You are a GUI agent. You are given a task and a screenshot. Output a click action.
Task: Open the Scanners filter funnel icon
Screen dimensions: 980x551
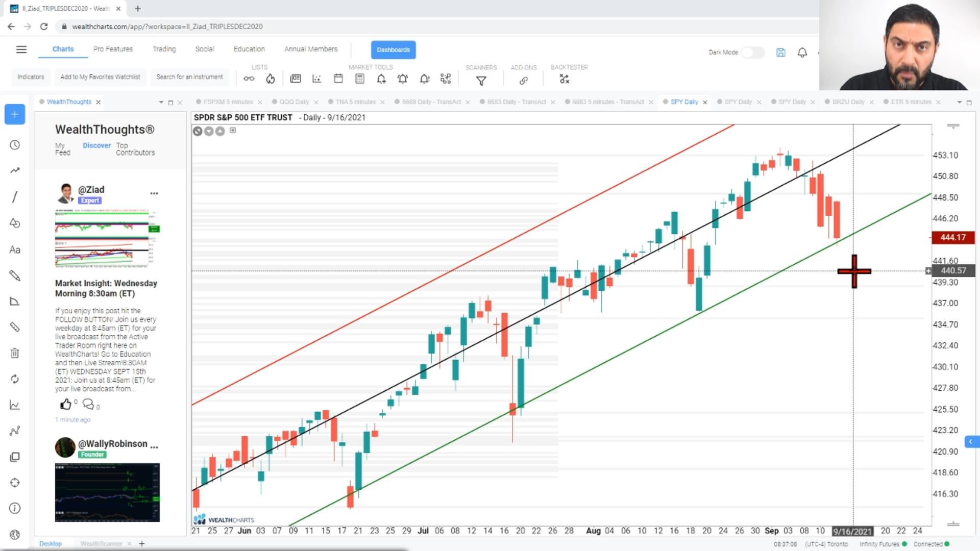tap(481, 81)
